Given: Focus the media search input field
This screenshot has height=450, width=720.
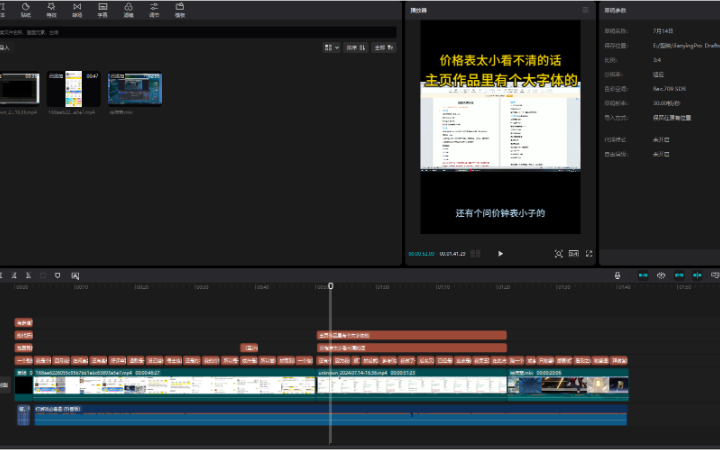Looking at the screenshot, I should [197, 32].
